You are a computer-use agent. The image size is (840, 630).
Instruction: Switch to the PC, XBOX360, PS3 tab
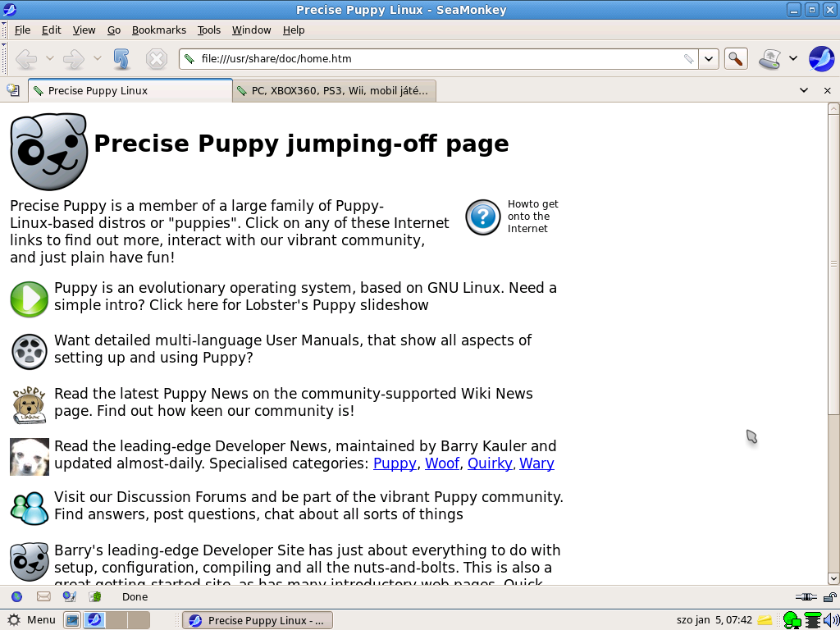(335, 90)
